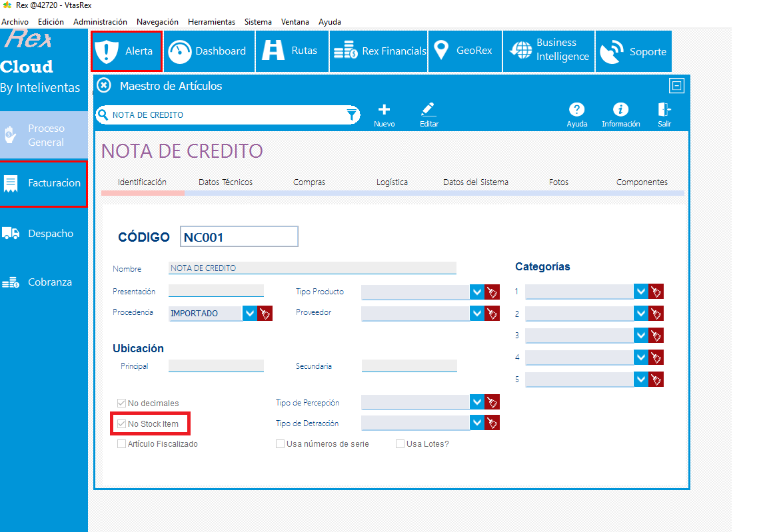Enable Artículo Fiscalizado checkbox
This screenshot has width=767, height=532.
(x=121, y=444)
